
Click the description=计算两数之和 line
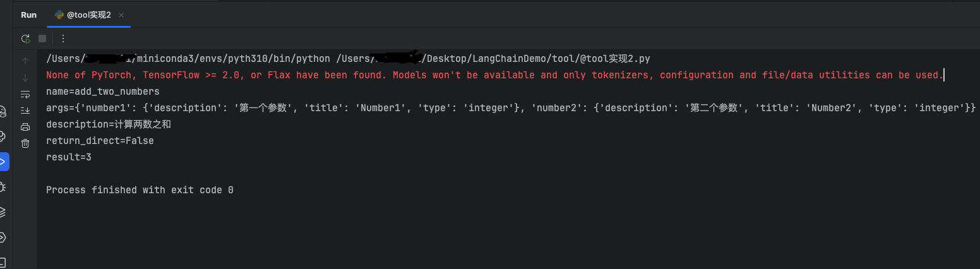coord(109,124)
